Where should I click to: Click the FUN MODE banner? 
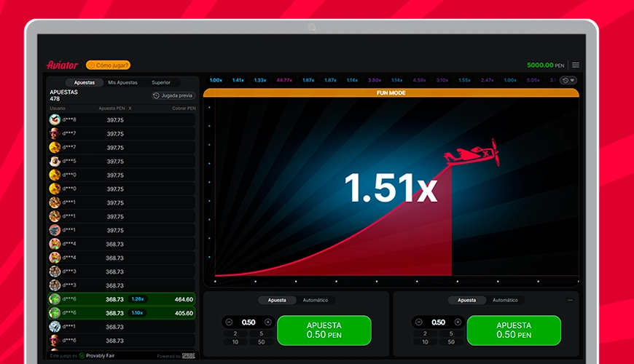point(391,93)
